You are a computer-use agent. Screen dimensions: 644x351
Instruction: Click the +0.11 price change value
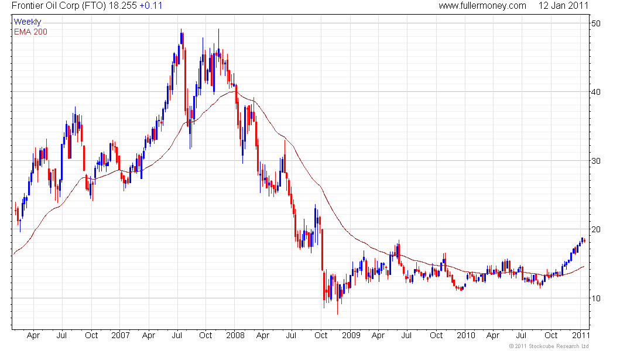pos(150,6)
